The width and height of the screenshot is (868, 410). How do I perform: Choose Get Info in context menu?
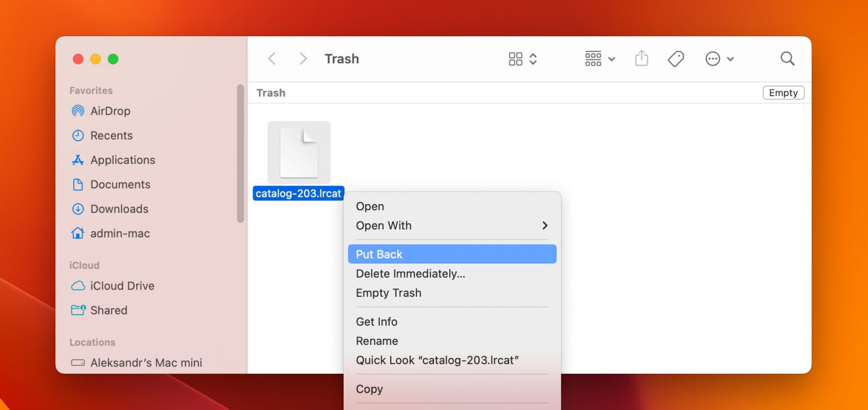pos(376,322)
